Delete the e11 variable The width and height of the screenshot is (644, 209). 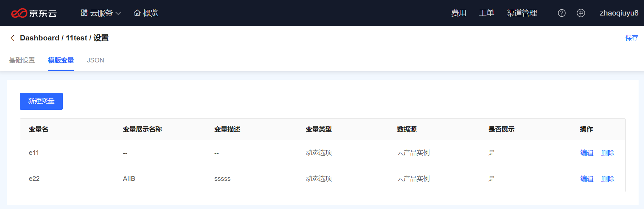(608, 153)
